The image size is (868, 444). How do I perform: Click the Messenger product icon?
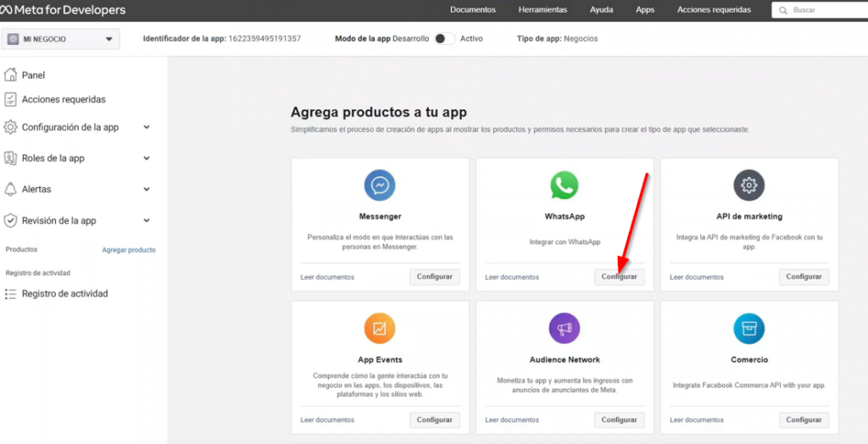pos(380,185)
